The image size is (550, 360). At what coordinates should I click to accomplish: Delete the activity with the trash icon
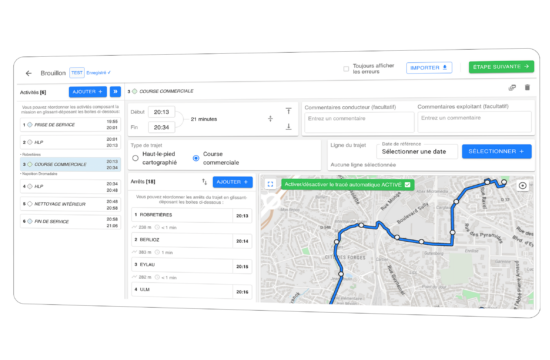click(x=527, y=87)
